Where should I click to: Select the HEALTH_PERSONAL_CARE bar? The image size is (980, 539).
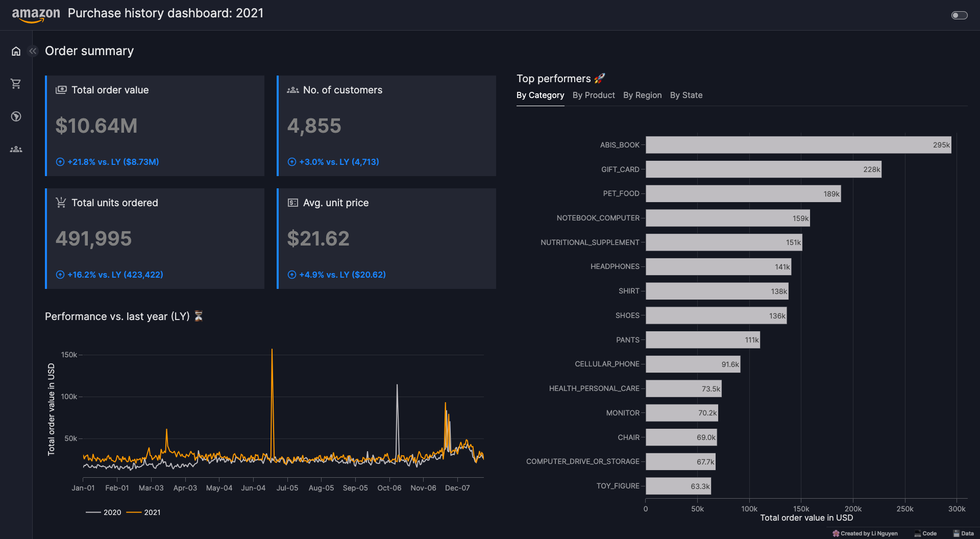click(683, 389)
